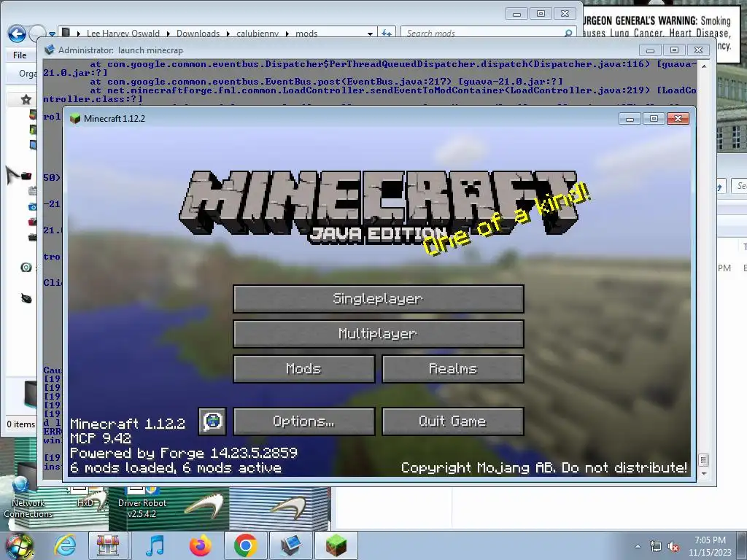The image size is (747, 560).
Task: Navigate to calubienny breadcrumb folder
Action: 258,34
